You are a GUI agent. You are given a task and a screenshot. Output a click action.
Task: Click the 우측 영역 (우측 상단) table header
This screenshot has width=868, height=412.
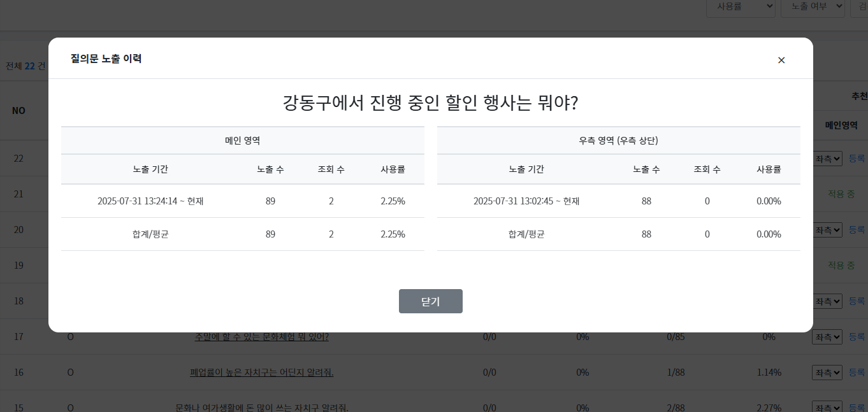(618, 141)
